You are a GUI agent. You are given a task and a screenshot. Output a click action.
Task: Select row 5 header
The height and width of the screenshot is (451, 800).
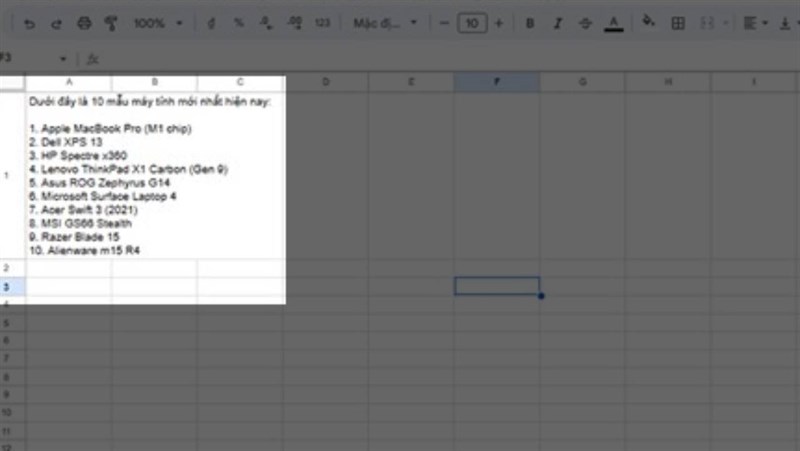[12, 323]
